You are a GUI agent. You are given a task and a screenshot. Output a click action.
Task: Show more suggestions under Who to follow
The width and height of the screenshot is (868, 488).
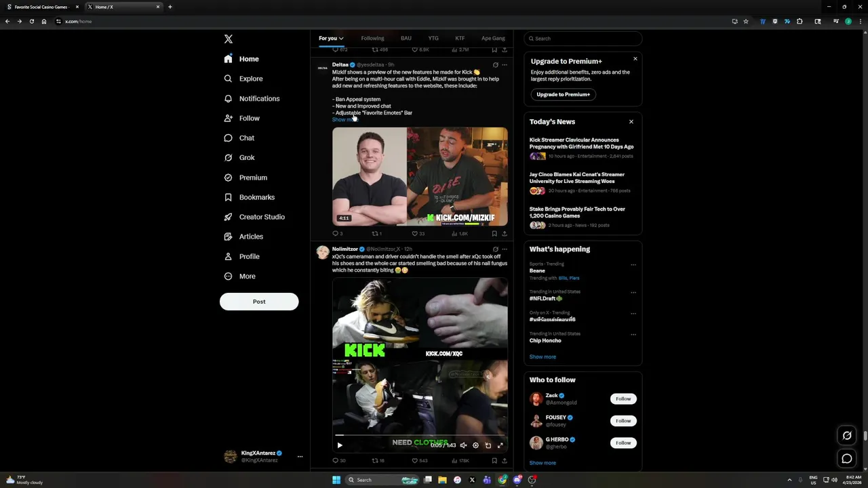coord(542,463)
